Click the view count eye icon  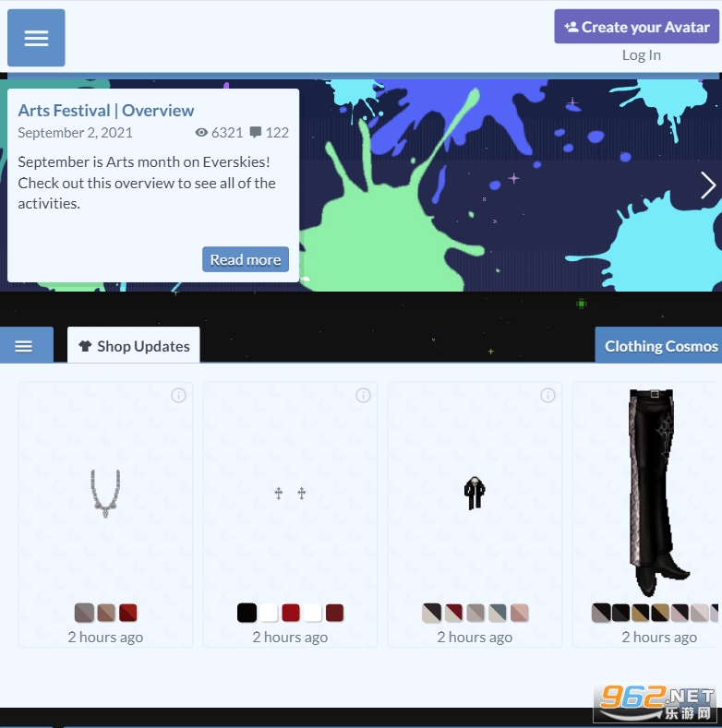point(201,132)
